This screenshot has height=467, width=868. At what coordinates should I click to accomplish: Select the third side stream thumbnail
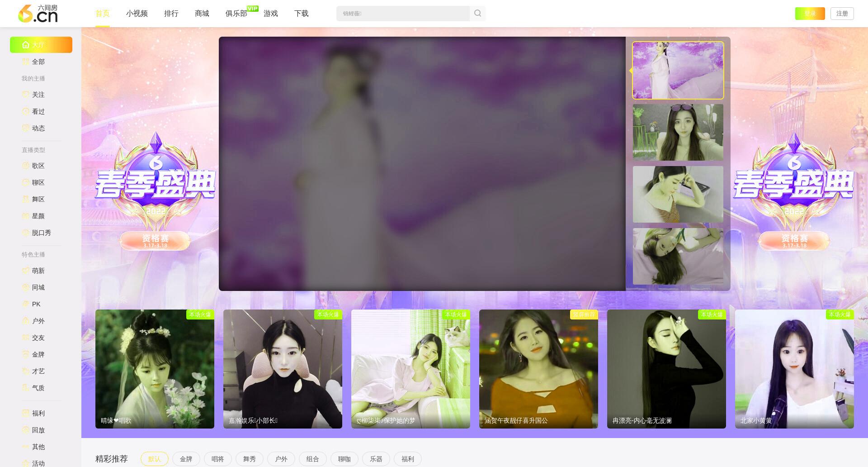click(678, 194)
